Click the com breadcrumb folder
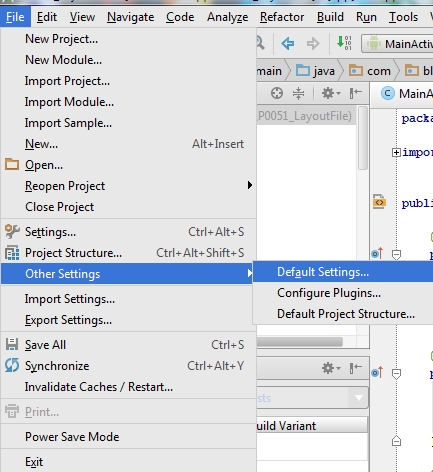 pos(370,71)
